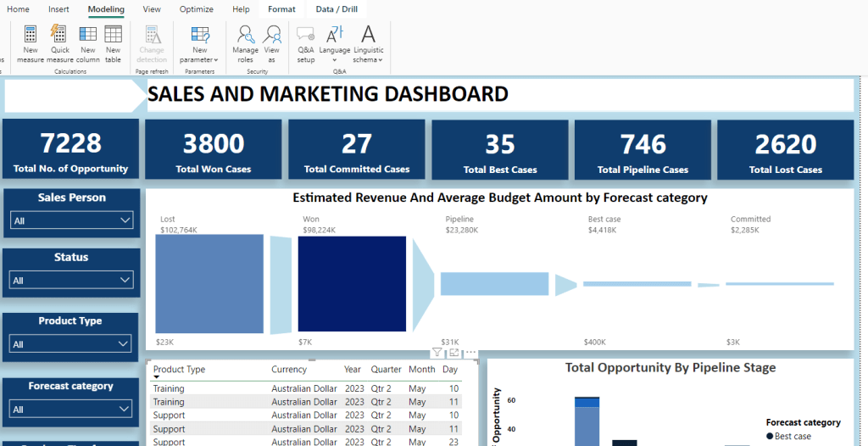Click the New measure icon
The image size is (868, 446).
pyautogui.click(x=31, y=43)
